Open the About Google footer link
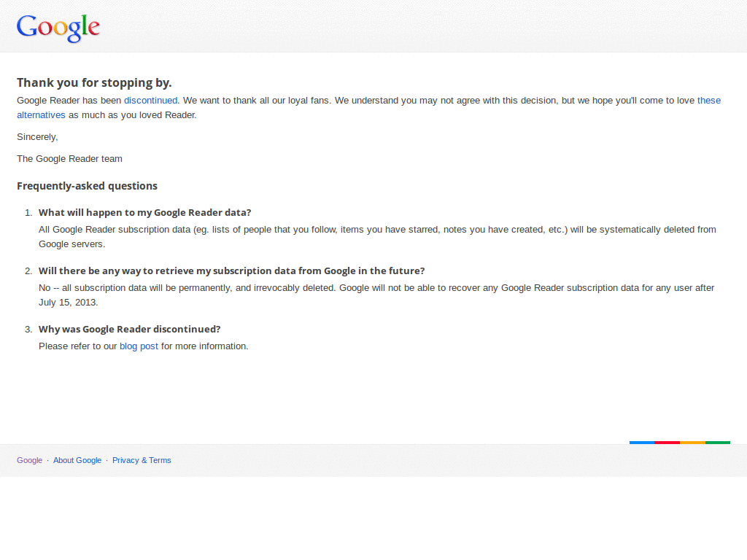The width and height of the screenshot is (747, 560). 77,461
